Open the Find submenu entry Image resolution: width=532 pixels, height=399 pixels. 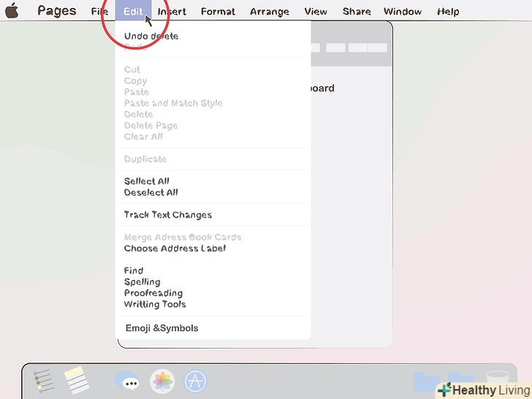[134, 270]
